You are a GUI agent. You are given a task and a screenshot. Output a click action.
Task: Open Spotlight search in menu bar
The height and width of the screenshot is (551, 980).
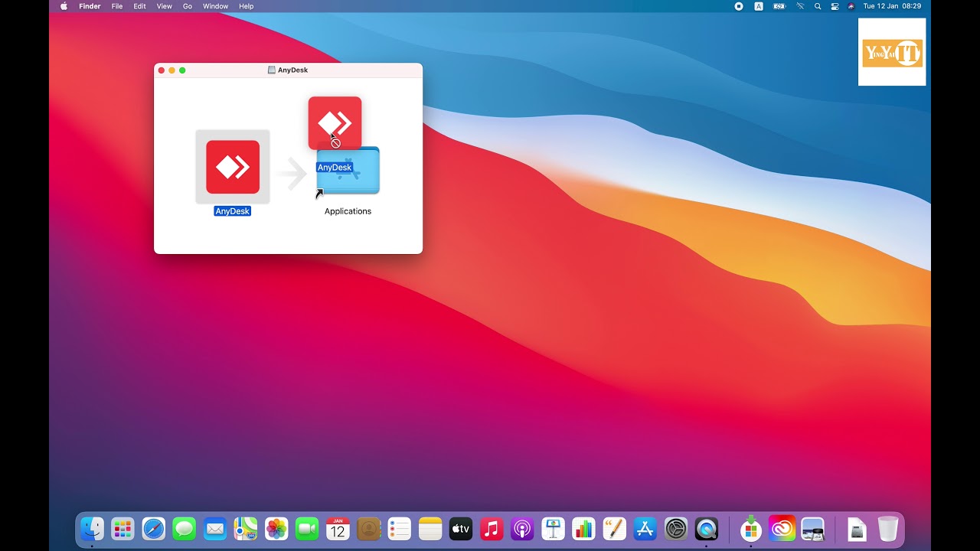coord(818,6)
